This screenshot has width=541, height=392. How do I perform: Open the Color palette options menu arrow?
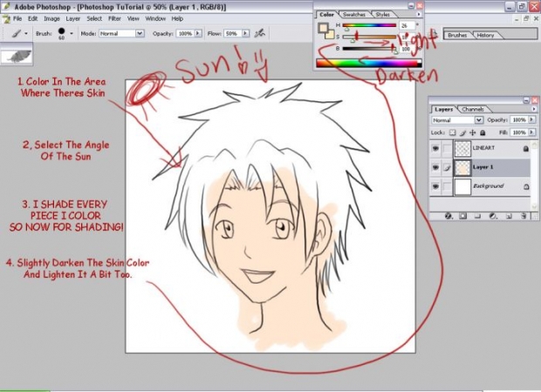click(x=419, y=15)
